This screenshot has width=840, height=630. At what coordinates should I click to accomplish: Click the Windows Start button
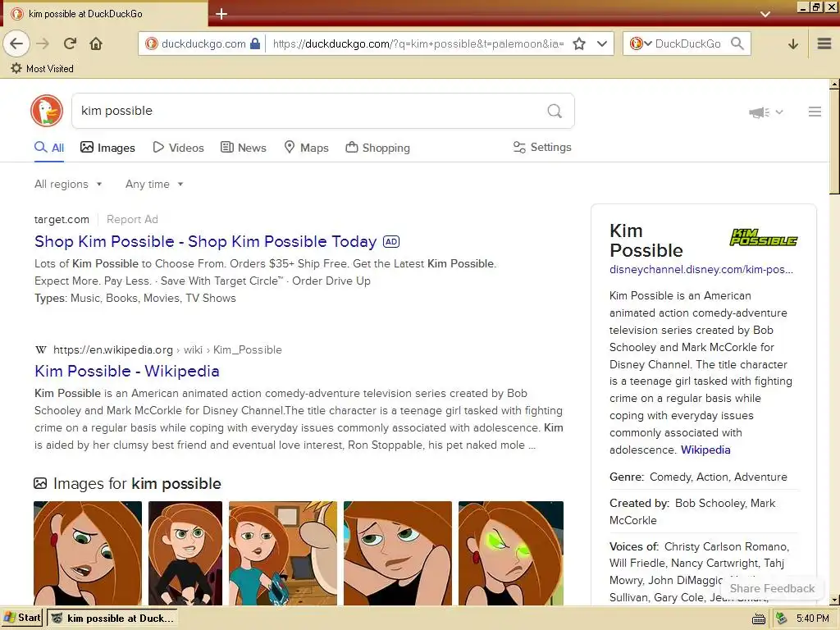(22, 618)
